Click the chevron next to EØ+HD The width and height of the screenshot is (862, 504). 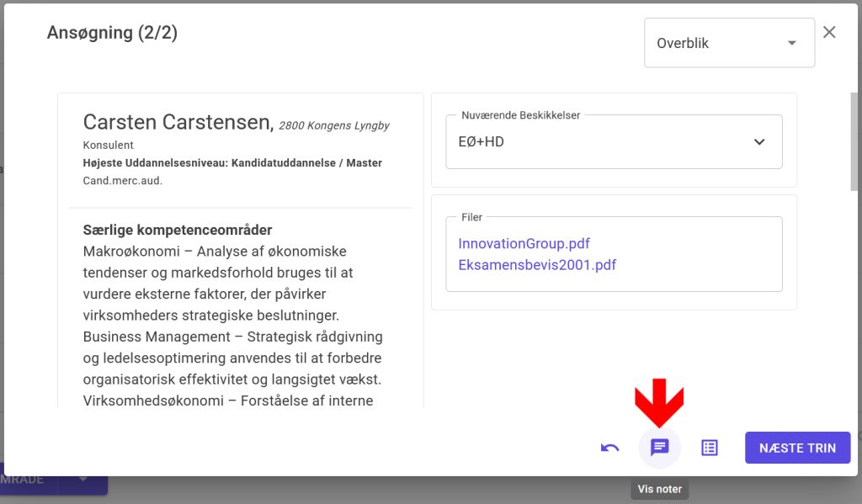[x=759, y=142]
